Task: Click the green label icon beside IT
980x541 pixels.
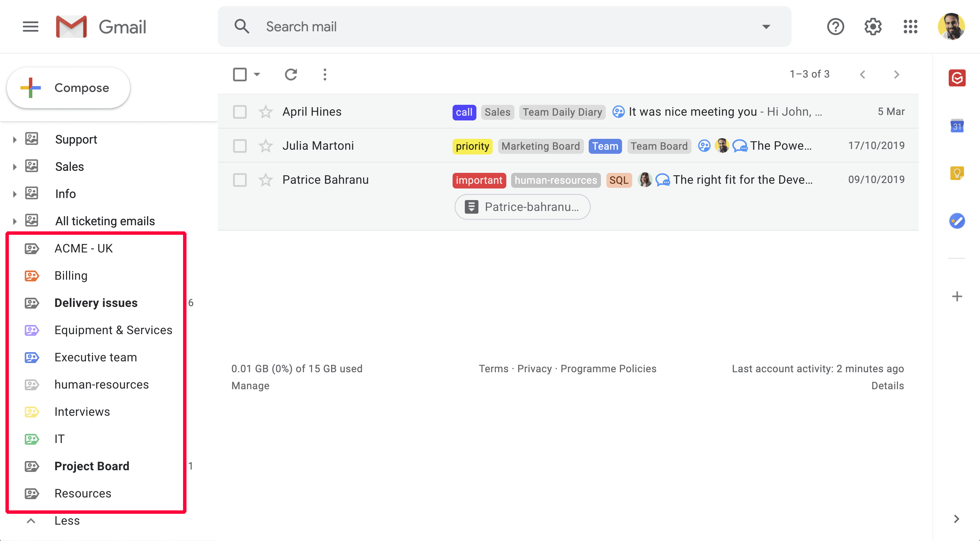Action: 32,439
